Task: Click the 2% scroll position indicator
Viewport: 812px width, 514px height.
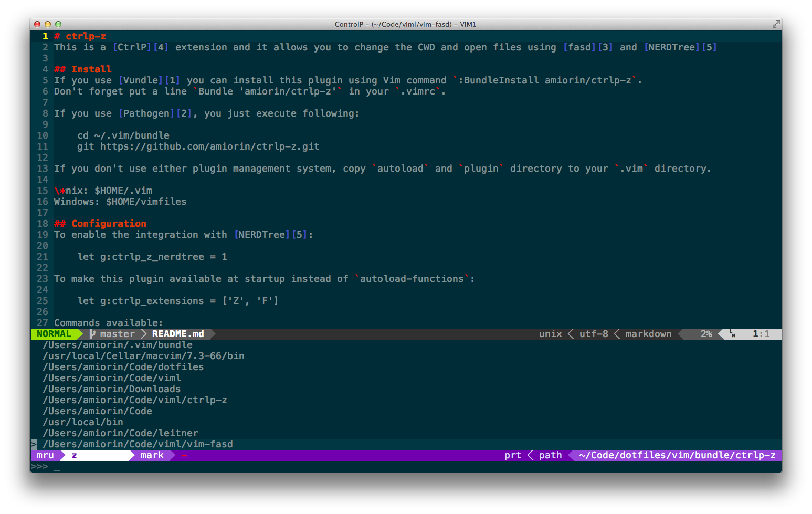Action: point(706,334)
